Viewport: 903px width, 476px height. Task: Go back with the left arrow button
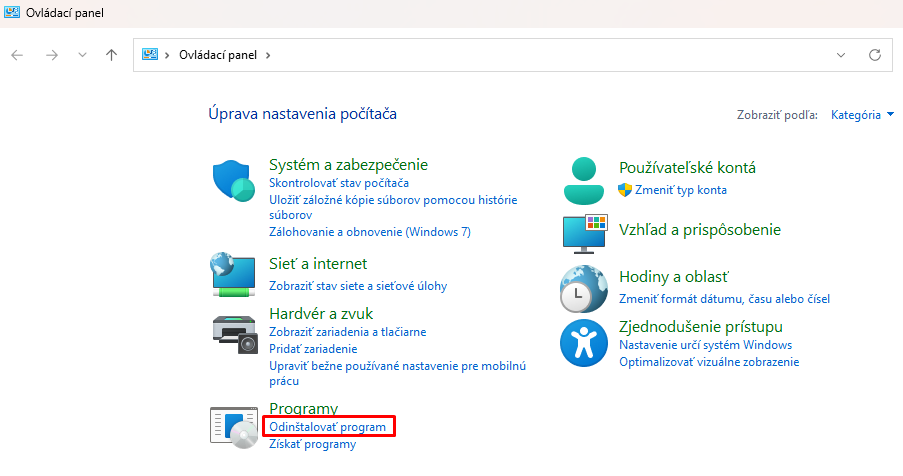tap(17, 55)
